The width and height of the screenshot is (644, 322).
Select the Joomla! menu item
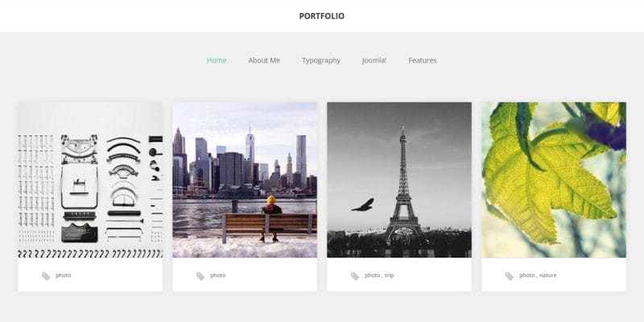click(x=374, y=60)
